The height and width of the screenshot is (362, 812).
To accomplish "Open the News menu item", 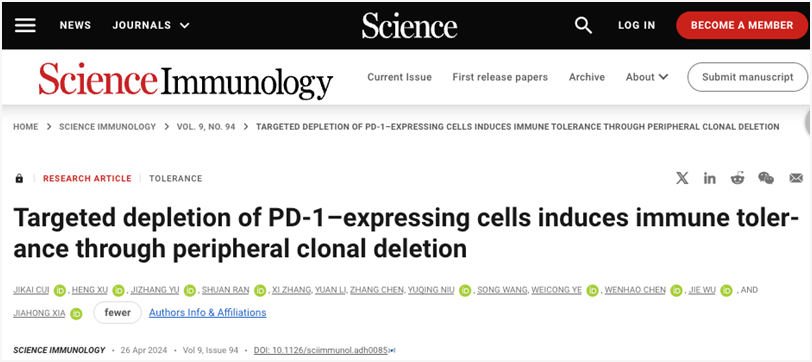I will pyautogui.click(x=75, y=25).
